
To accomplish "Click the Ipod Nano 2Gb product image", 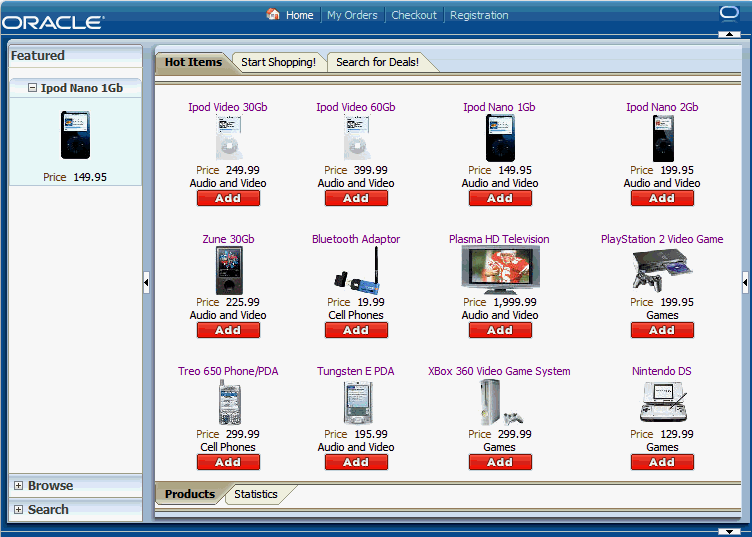I will coord(663,138).
